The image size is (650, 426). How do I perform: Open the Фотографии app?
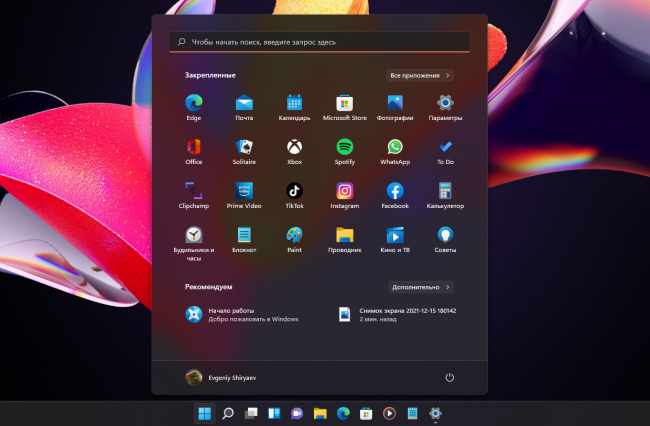click(395, 107)
